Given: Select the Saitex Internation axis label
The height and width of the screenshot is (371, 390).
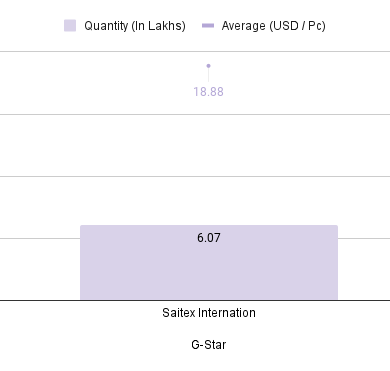Looking at the screenshot, I should tap(209, 313).
